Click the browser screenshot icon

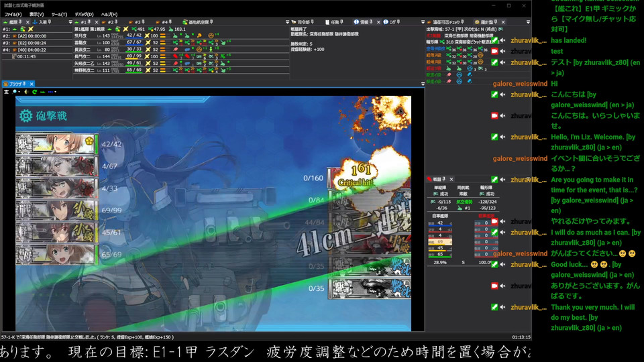click(6, 92)
